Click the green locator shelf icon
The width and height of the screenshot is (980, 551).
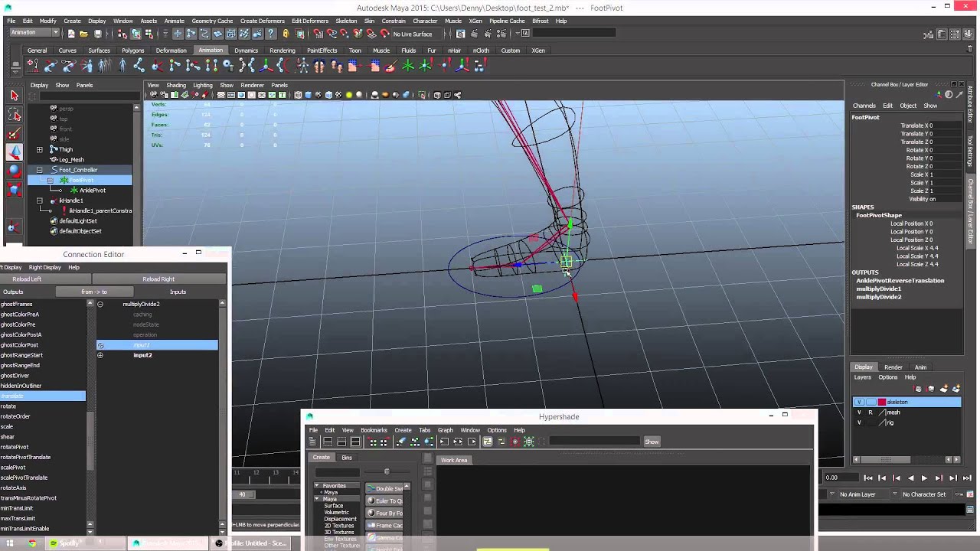click(x=408, y=67)
